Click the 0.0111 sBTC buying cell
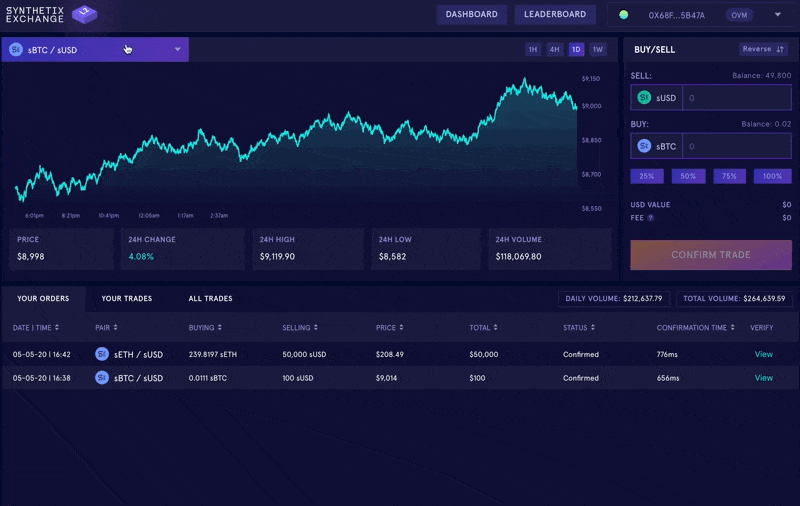 click(208, 378)
